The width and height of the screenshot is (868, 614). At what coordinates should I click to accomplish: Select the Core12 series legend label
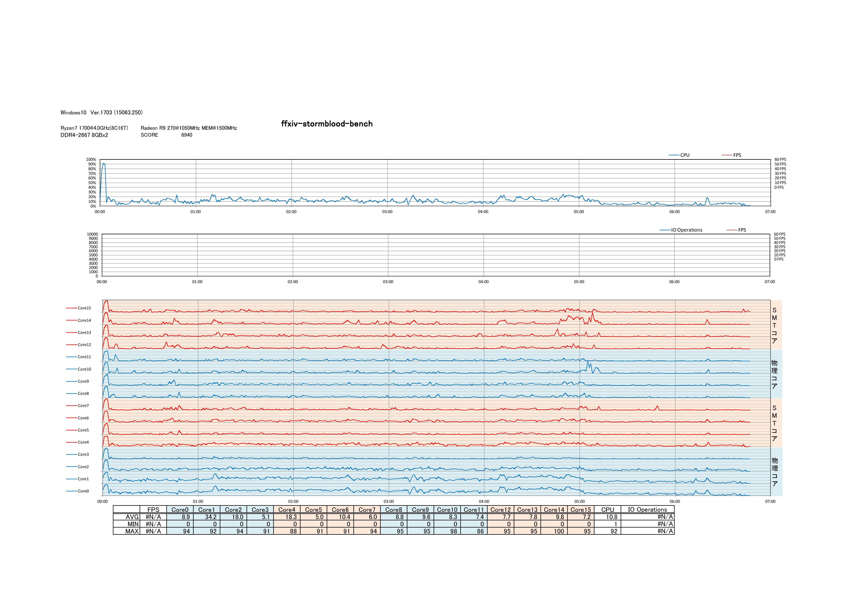[x=84, y=345]
